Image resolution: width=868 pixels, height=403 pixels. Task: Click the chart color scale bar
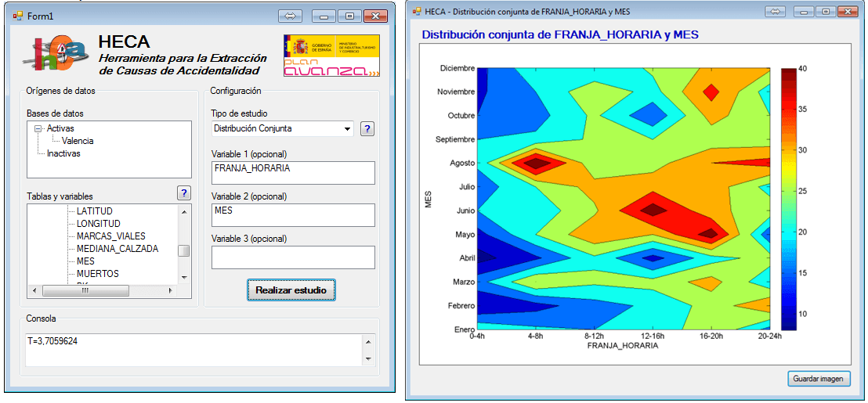787,199
